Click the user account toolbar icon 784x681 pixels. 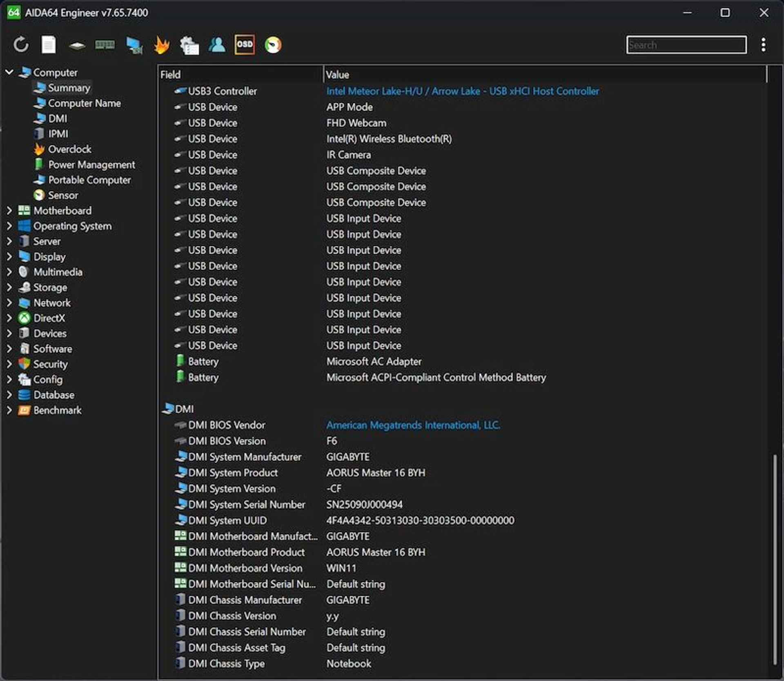pos(217,45)
